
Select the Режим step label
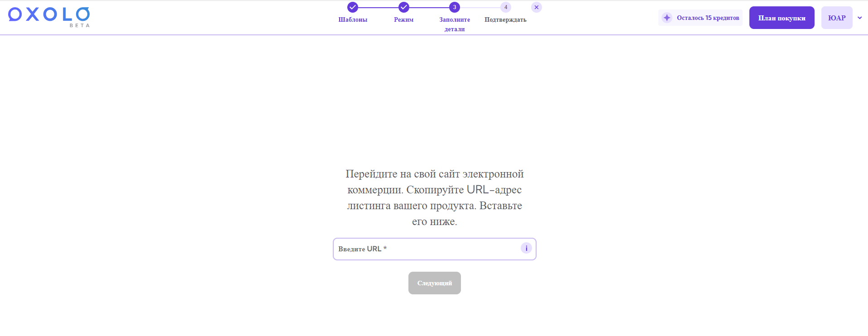pyautogui.click(x=404, y=19)
